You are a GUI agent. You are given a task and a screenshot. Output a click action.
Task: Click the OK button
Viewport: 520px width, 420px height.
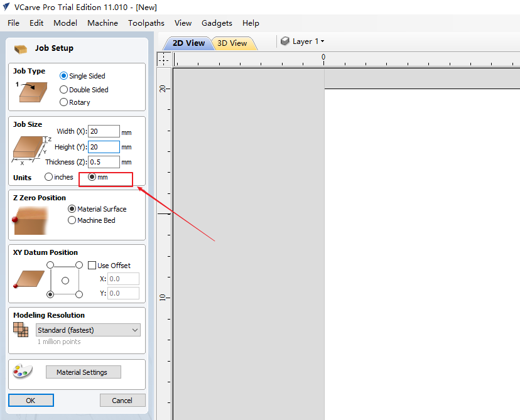31,400
